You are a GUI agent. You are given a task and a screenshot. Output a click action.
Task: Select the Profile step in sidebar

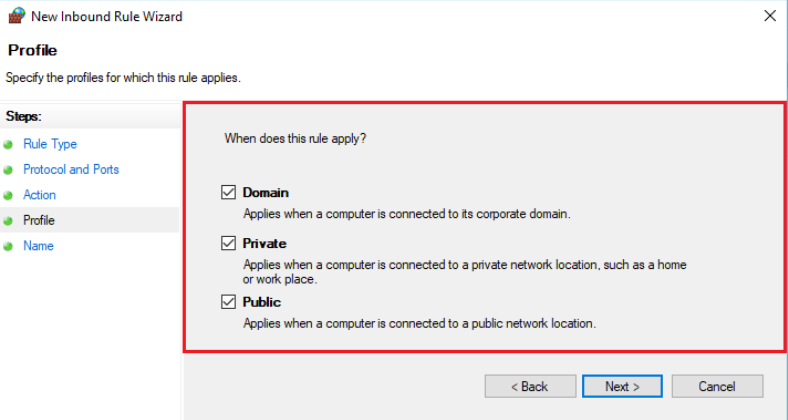tap(39, 220)
